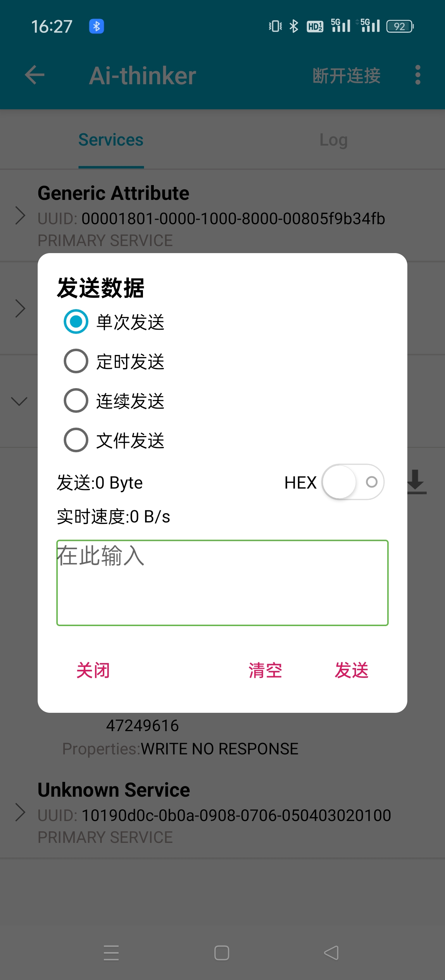Focus the 在此输入 text field
Image resolution: width=445 pixels, height=980 pixels.
tap(222, 583)
